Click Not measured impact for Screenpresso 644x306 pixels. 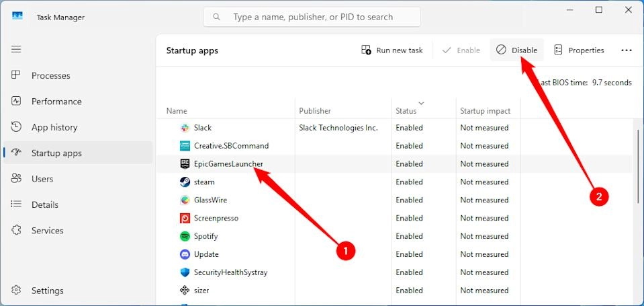pos(484,218)
